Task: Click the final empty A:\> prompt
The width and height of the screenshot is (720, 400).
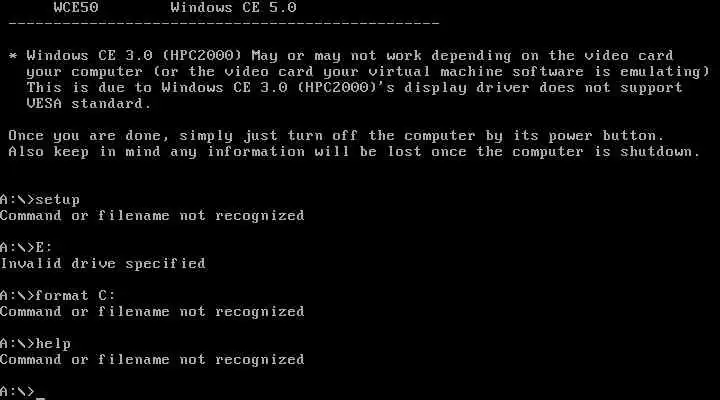Action: 17,392
